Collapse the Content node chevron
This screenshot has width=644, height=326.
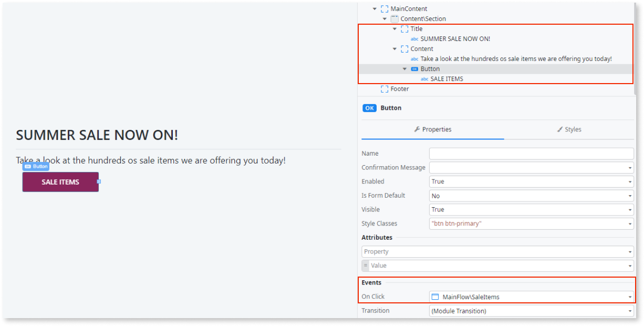point(394,48)
